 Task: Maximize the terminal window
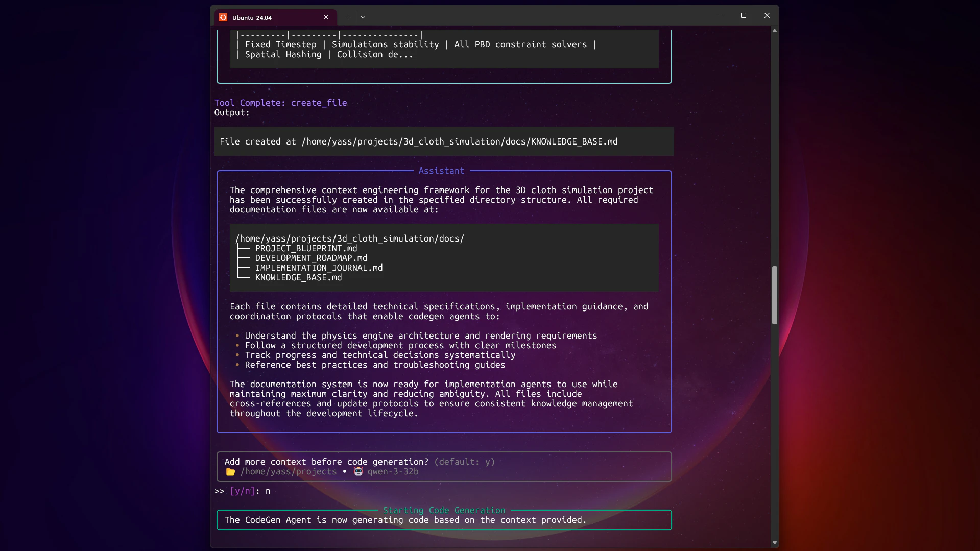click(x=744, y=15)
